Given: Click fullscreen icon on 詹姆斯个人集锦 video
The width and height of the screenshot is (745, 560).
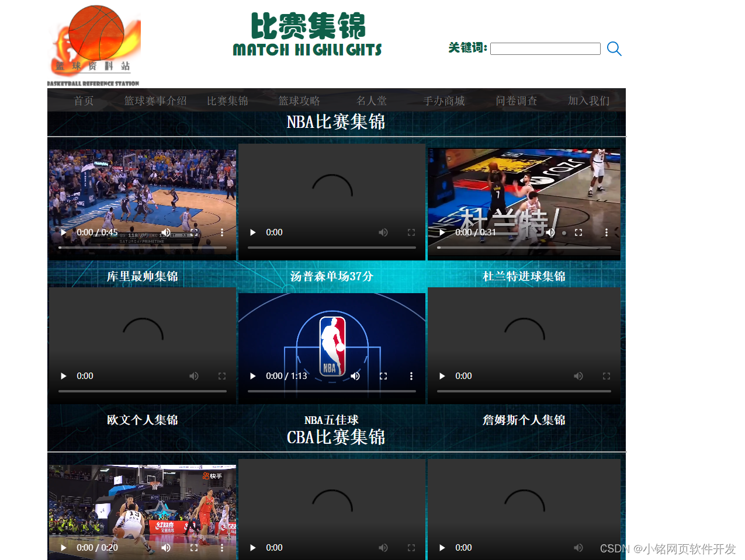Looking at the screenshot, I should 607,376.
